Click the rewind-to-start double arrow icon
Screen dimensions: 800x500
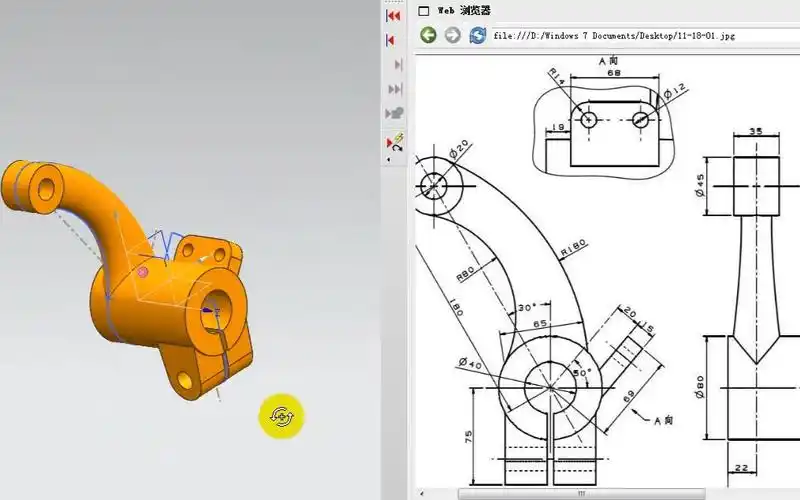(x=394, y=16)
